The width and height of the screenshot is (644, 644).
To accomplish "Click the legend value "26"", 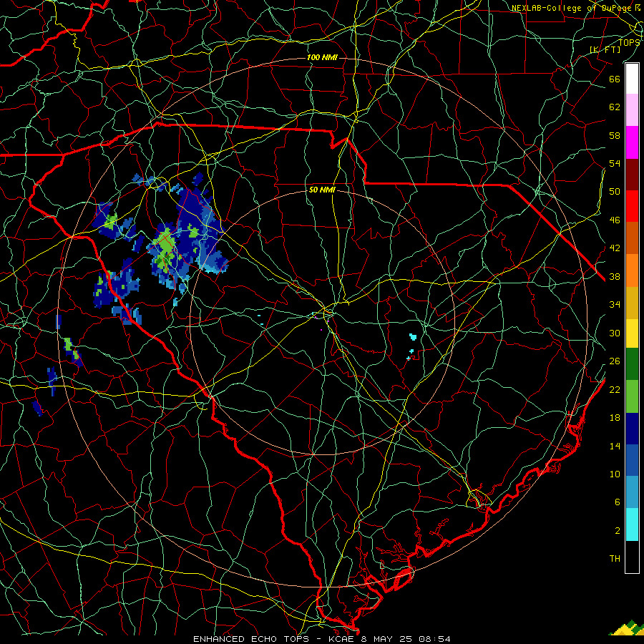I will pyautogui.click(x=615, y=361).
